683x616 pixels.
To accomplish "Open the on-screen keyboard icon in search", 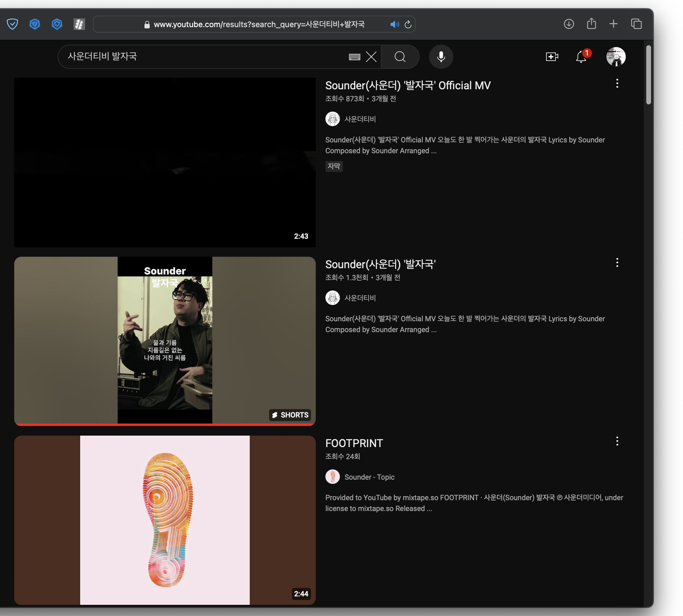I will 354,57.
